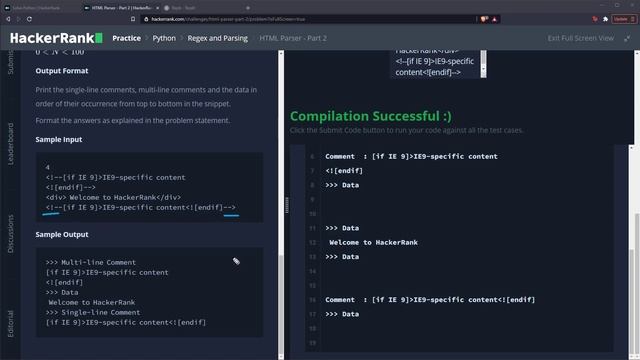640x360 pixels.
Task: Click sample output line '>>> Single-line Comment'
Action: pyautogui.click(x=93, y=313)
